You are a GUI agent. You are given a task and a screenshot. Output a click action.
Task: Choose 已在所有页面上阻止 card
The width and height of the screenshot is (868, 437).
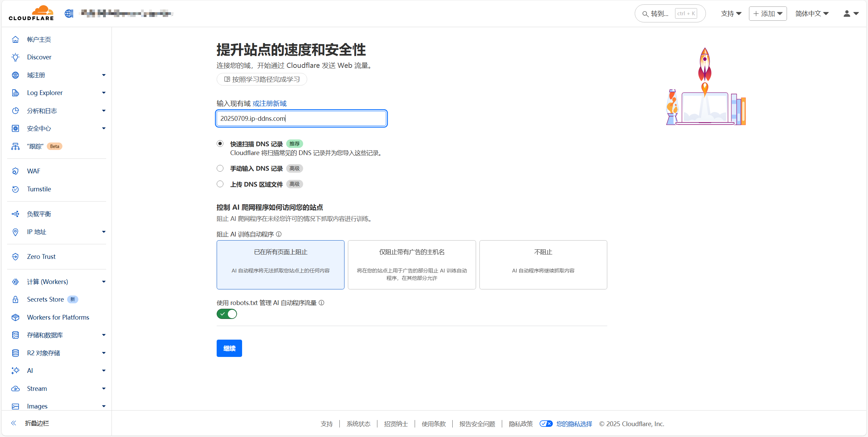coord(280,265)
